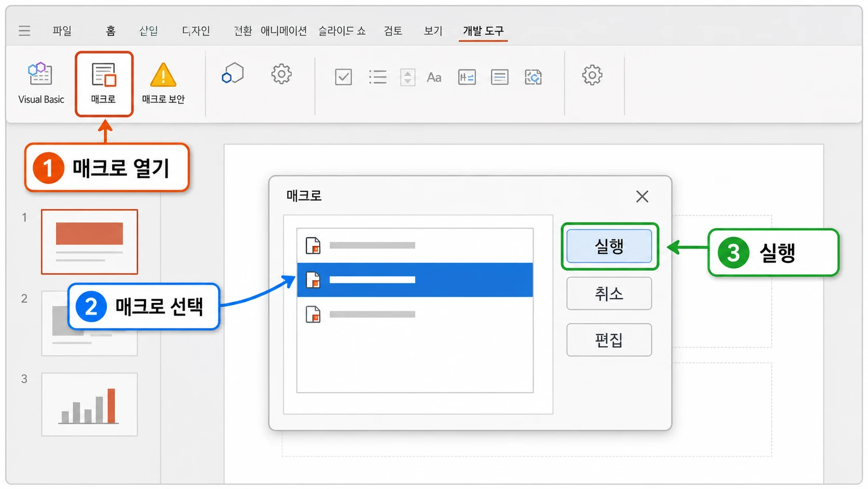Switch to the 홈 tab
The height and width of the screenshot is (489, 868).
pyautogui.click(x=111, y=31)
